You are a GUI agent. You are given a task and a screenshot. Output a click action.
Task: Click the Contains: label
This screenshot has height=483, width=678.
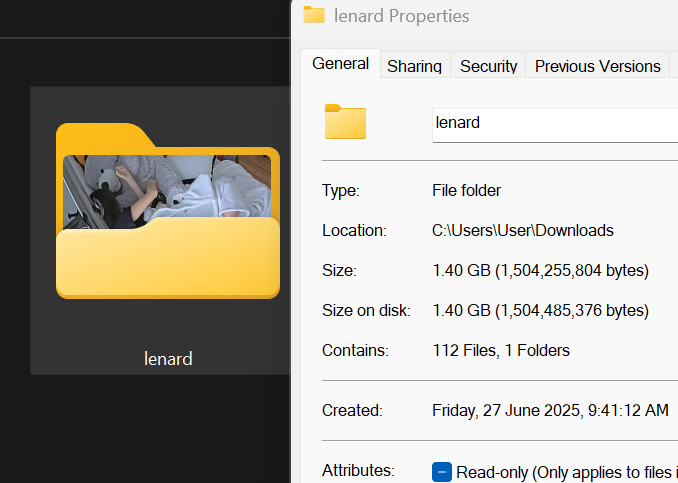click(x=355, y=350)
